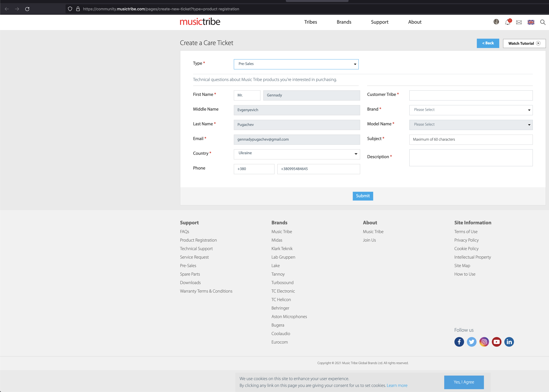
Task: Open the Brand Please Select dropdown
Action: [x=470, y=110]
